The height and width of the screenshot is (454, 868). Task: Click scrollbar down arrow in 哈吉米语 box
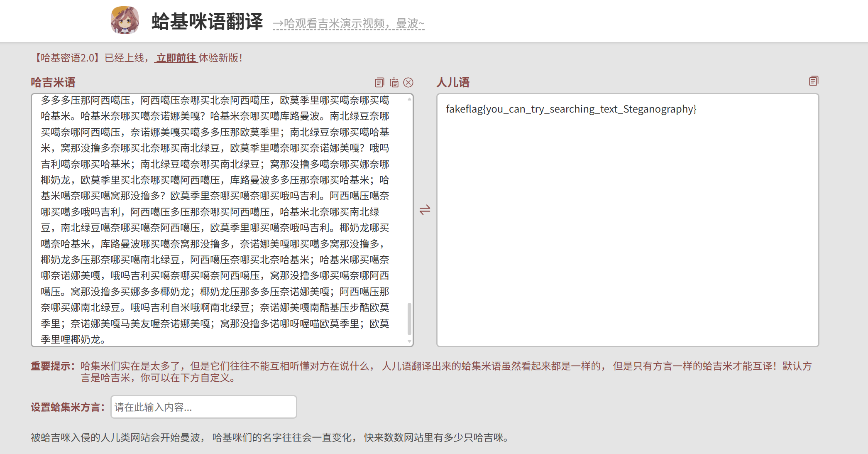[x=409, y=341]
